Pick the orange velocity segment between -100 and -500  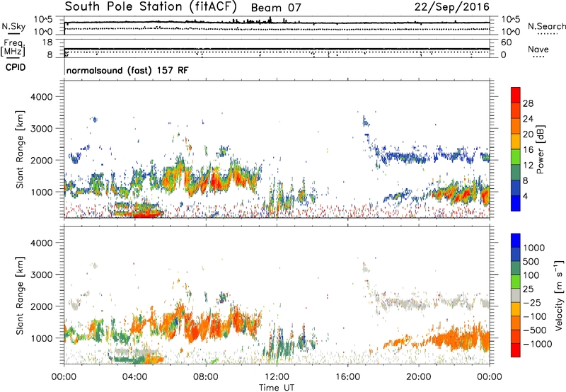click(516, 323)
